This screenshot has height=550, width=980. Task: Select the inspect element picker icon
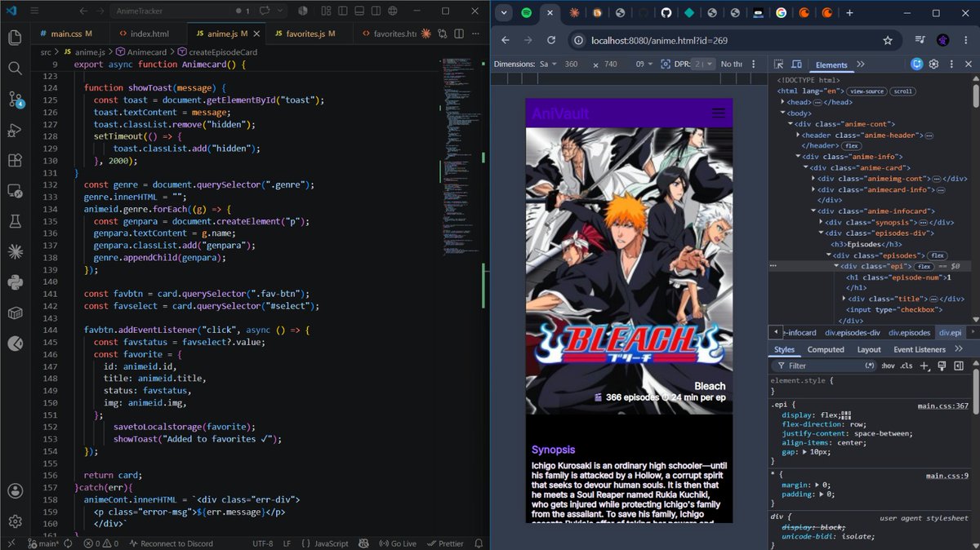(x=777, y=64)
